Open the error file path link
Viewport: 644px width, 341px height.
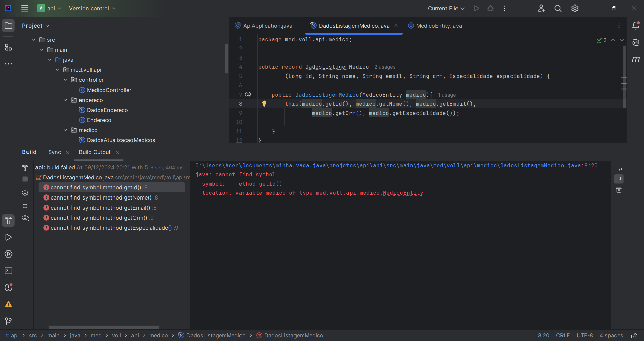pos(388,165)
